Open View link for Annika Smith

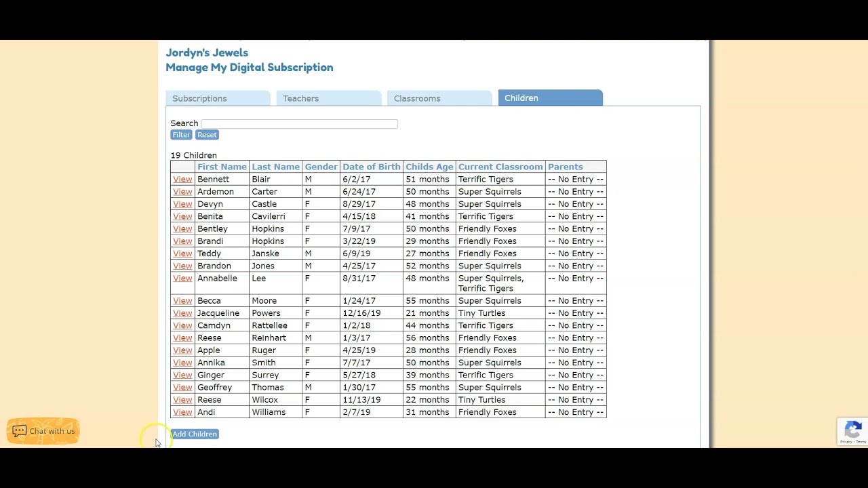coord(182,363)
